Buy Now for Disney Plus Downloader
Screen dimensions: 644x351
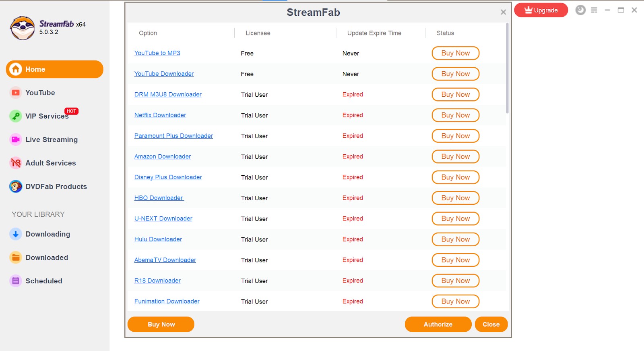tap(456, 177)
